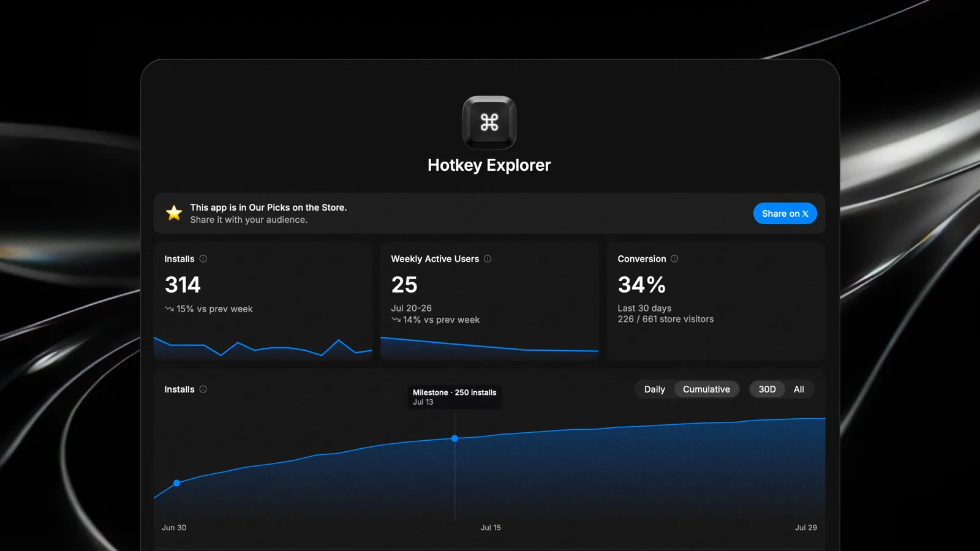Open info icon next to Installs card title
The height and width of the screenshot is (551, 980).
coord(203,258)
